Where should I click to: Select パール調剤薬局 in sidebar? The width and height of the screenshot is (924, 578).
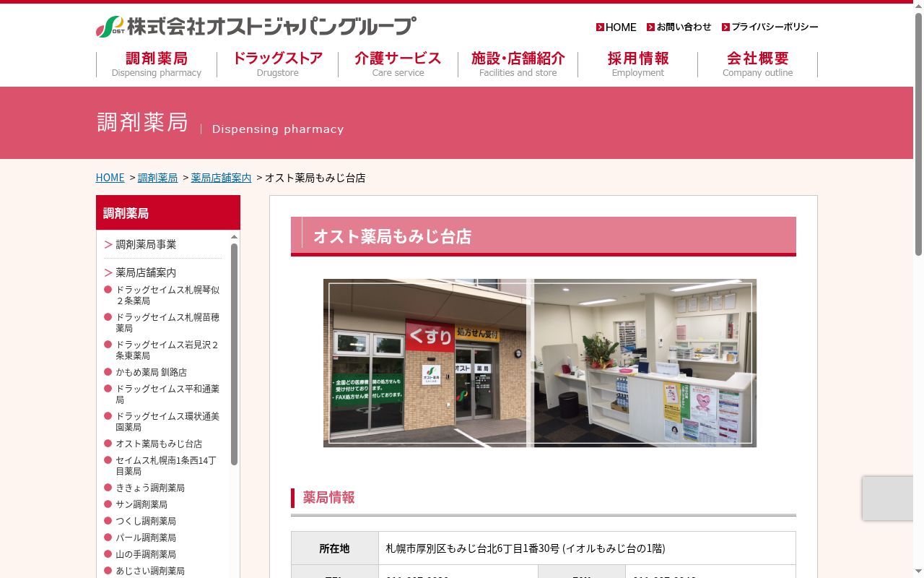[x=146, y=538]
